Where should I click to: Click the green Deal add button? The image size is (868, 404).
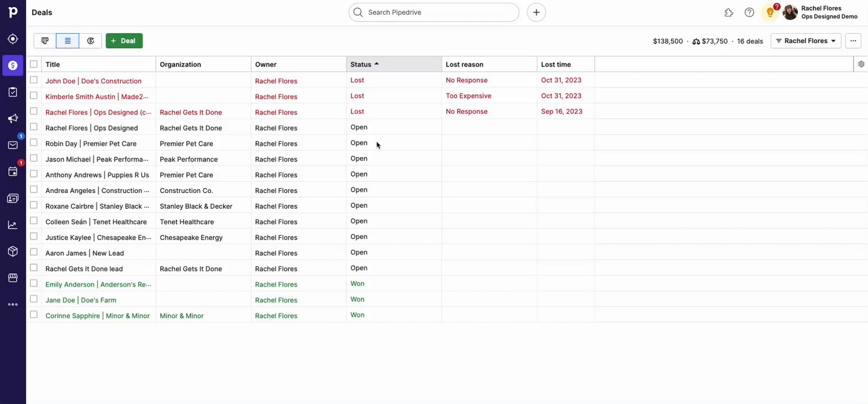click(x=124, y=41)
